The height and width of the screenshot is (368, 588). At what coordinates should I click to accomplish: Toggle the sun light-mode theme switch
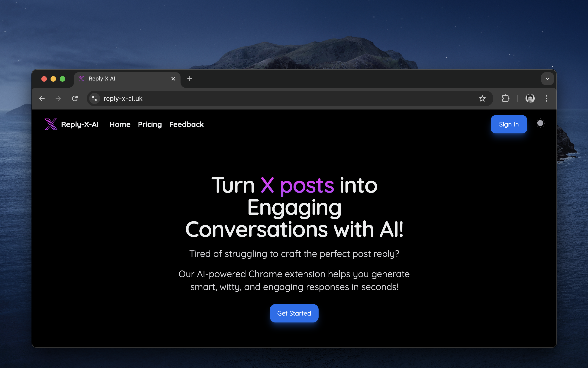540,123
